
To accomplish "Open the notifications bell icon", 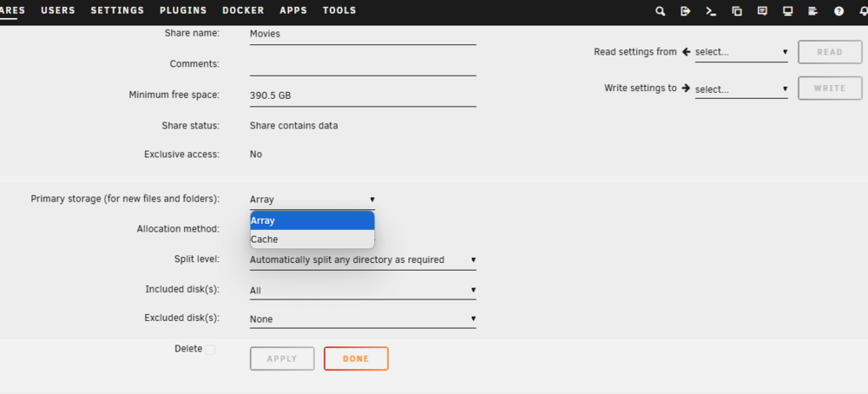I will point(864,11).
